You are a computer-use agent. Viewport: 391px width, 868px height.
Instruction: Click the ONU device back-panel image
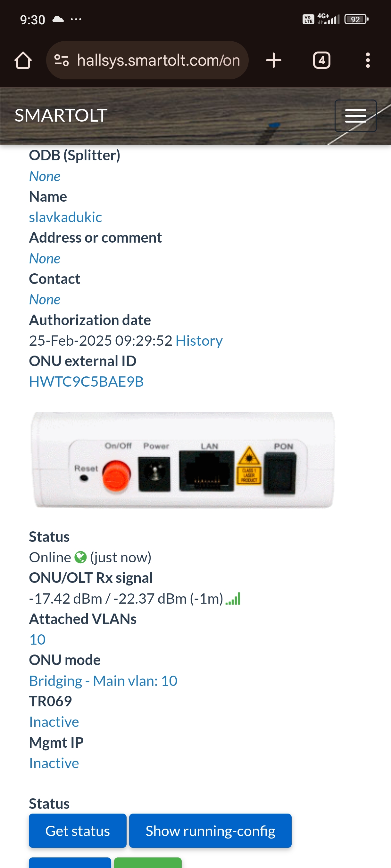coord(182,460)
